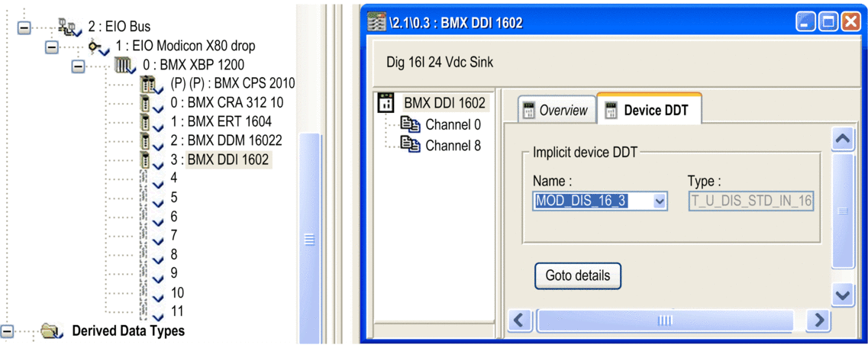Screen dimensions: 868x348
Task: Select Channel 0 in module tree
Action: pyautogui.click(x=453, y=124)
